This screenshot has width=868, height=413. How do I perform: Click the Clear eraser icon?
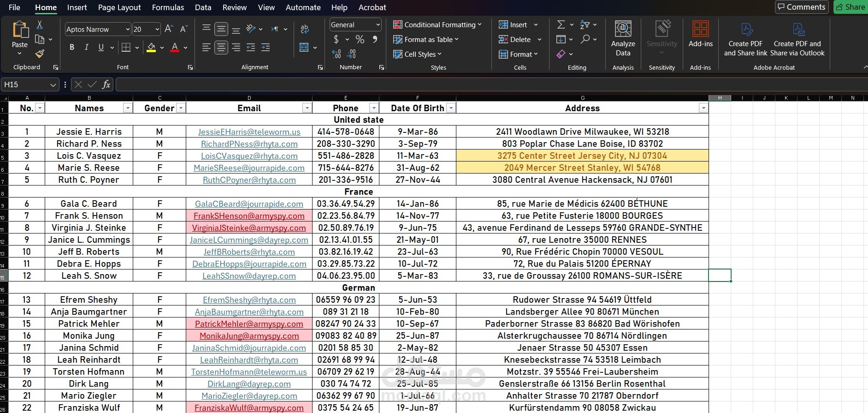(561, 54)
